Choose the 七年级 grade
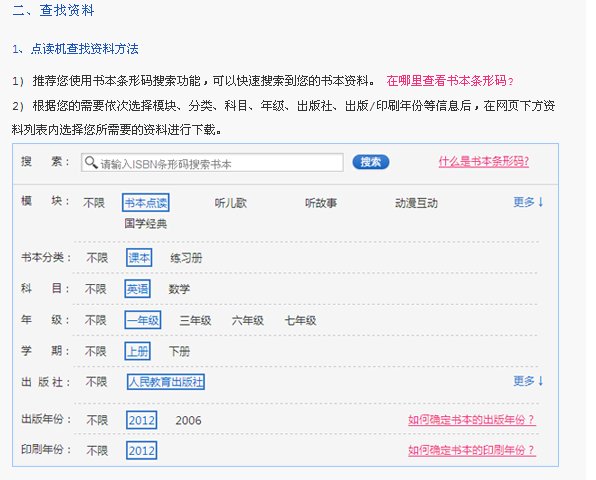The height and width of the screenshot is (480, 596). (300, 320)
